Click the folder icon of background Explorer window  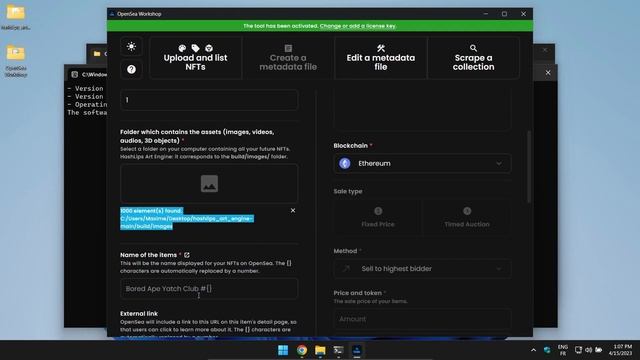97,53
